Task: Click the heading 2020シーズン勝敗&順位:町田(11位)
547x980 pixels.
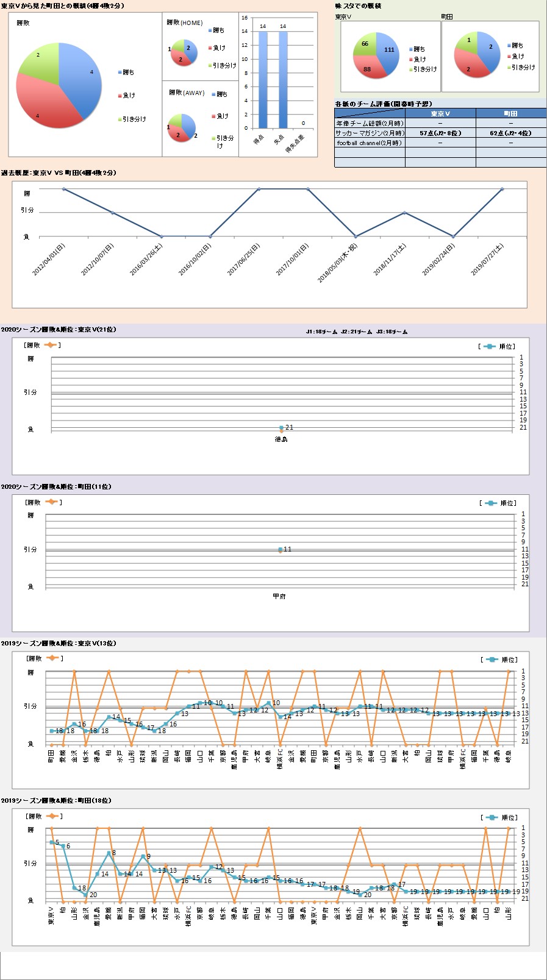Action: [57, 487]
